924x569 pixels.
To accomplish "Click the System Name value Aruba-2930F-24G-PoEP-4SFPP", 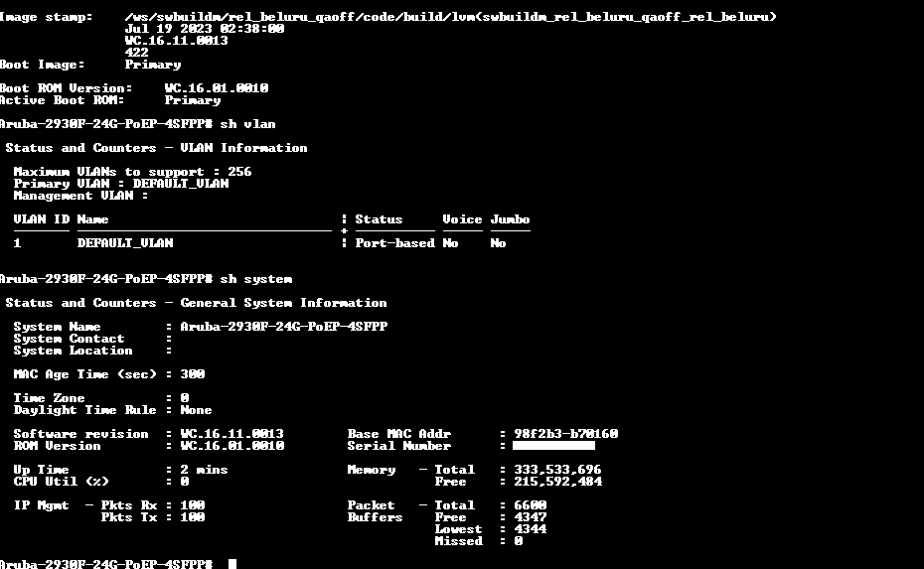I will tap(283, 327).
